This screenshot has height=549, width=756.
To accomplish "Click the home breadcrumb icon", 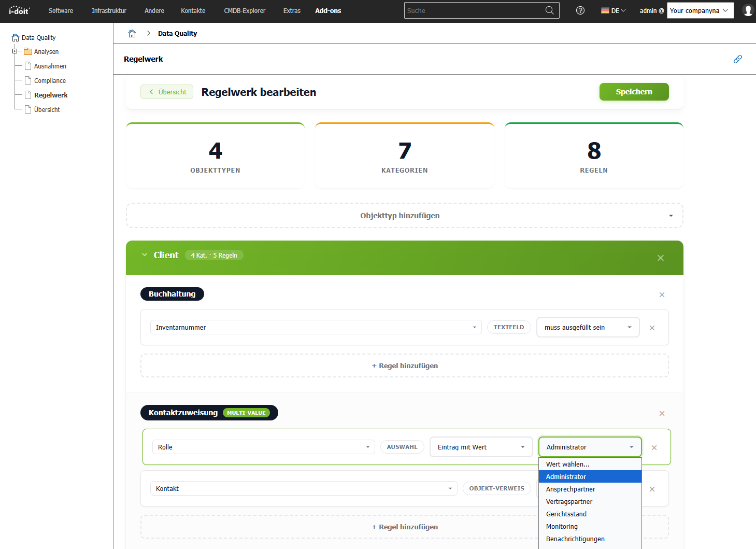I will tap(132, 33).
